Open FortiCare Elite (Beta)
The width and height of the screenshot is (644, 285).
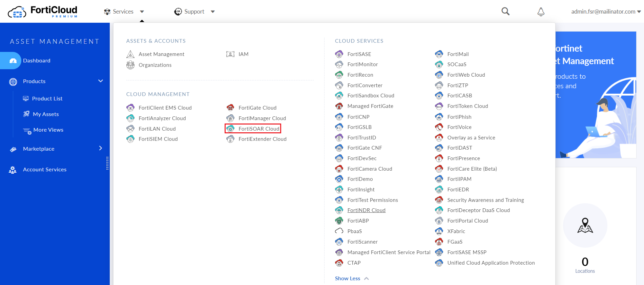(x=472, y=169)
